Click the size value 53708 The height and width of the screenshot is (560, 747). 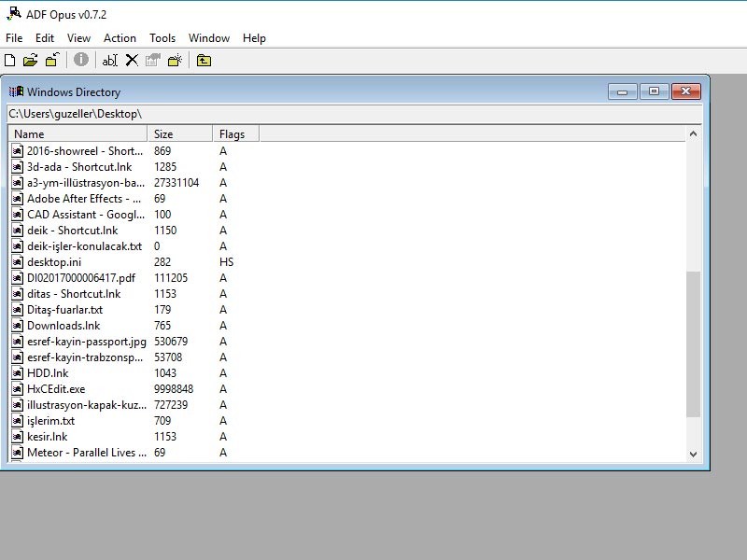168,357
